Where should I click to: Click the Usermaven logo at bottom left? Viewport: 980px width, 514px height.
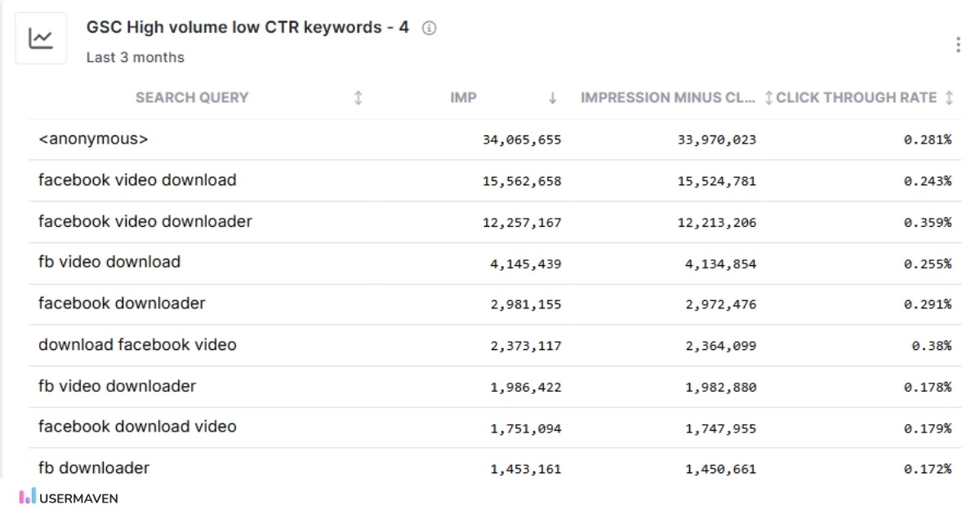pyautogui.click(x=69, y=498)
